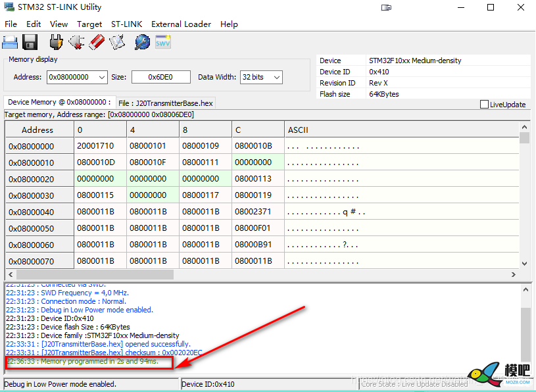Image resolution: width=536 pixels, height=392 pixels.
Task: Click the Size input field
Action: 161,77
